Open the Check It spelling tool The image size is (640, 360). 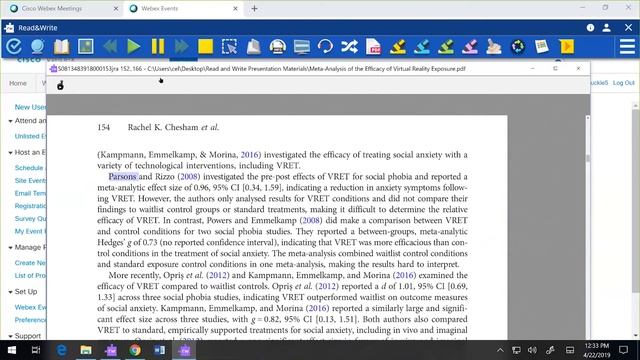coord(13,47)
